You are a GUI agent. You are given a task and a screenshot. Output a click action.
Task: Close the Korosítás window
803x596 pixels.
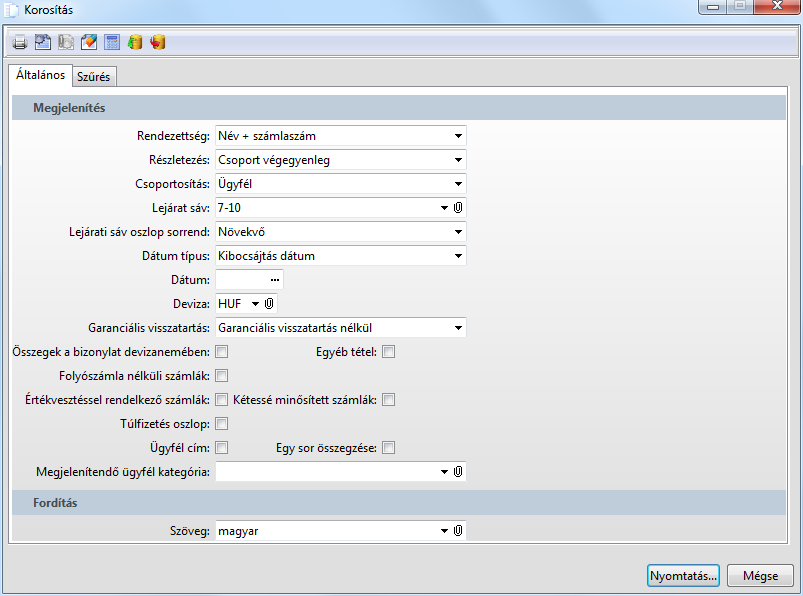pyautogui.click(x=777, y=7)
